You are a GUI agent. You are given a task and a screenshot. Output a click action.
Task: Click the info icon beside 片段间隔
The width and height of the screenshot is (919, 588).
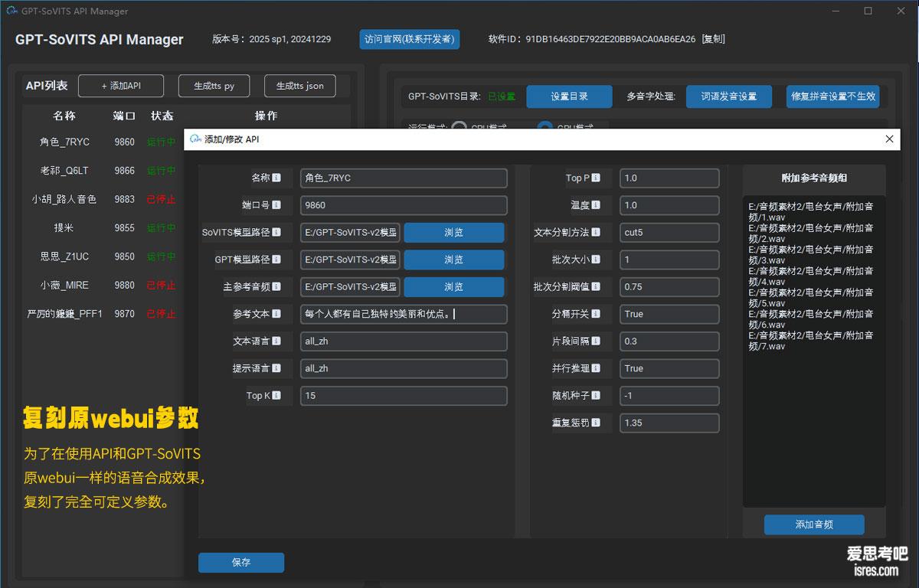pos(596,341)
